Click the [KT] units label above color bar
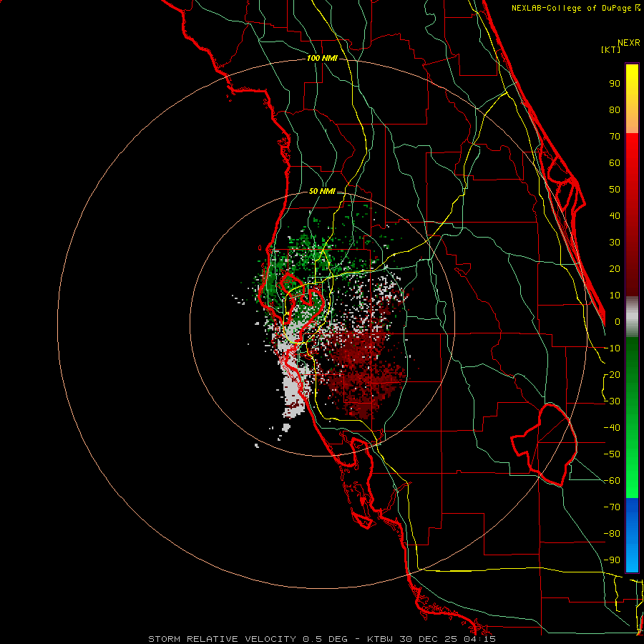644x644 pixels. [x=611, y=49]
